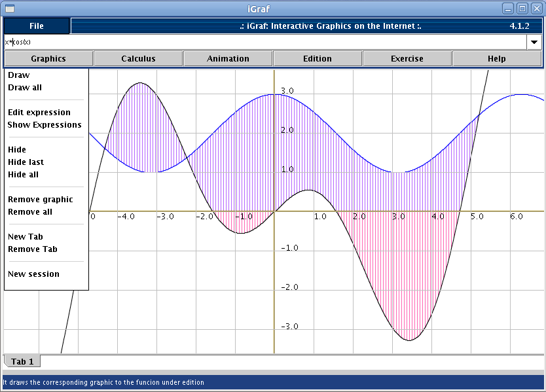
Task: Switch to Tab 1
Action: tap(22, 361)
